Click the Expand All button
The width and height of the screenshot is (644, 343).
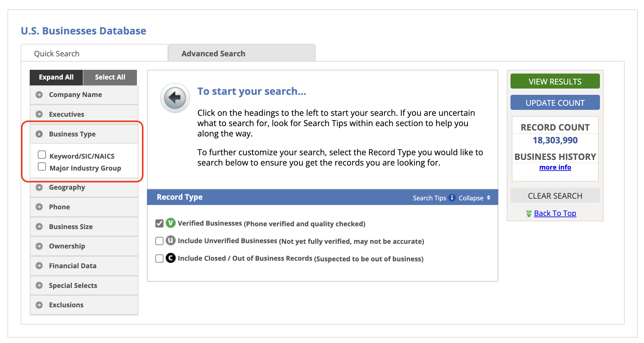point(56,77)
